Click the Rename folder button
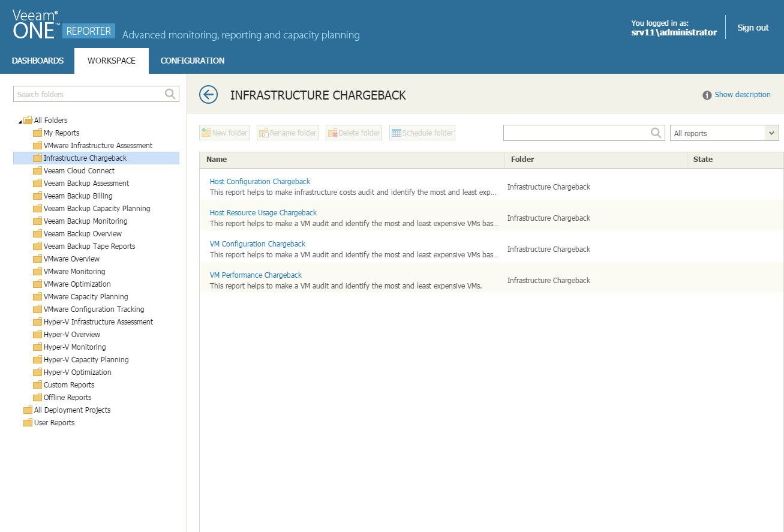The height and width of the screenshot is (532, 784). tap(287, 133)
